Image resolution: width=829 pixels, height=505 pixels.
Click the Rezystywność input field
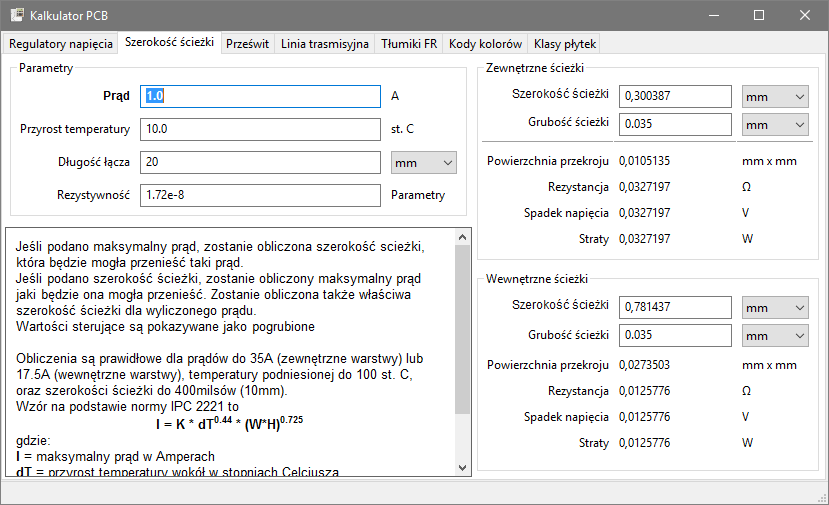(260, 195)
